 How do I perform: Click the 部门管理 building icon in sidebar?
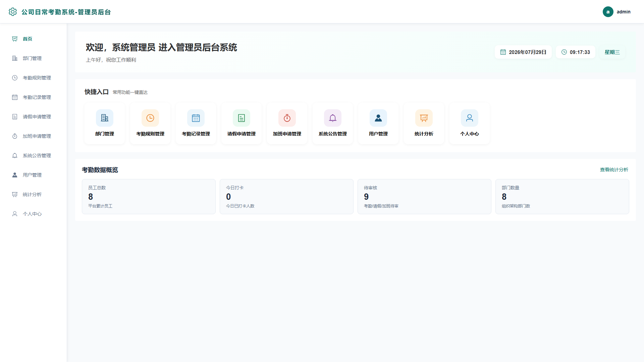tap(15, 58)
